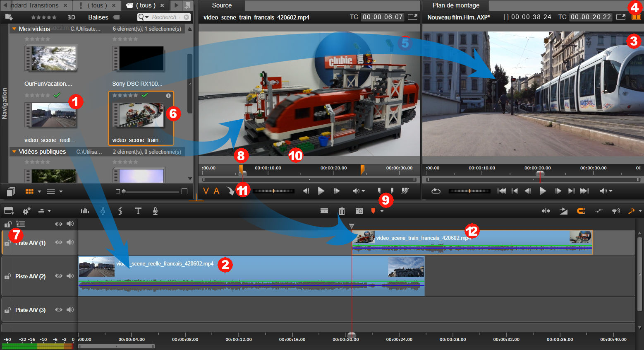Take a snapshot with the camera icon
This screenshot has width=644, height=350.
pos(359,211)
